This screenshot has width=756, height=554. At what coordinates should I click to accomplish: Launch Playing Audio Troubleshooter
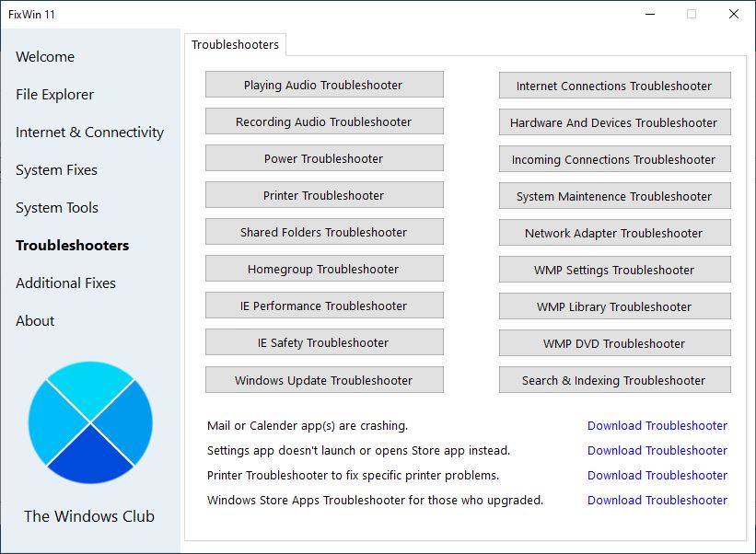click(324, 85)
